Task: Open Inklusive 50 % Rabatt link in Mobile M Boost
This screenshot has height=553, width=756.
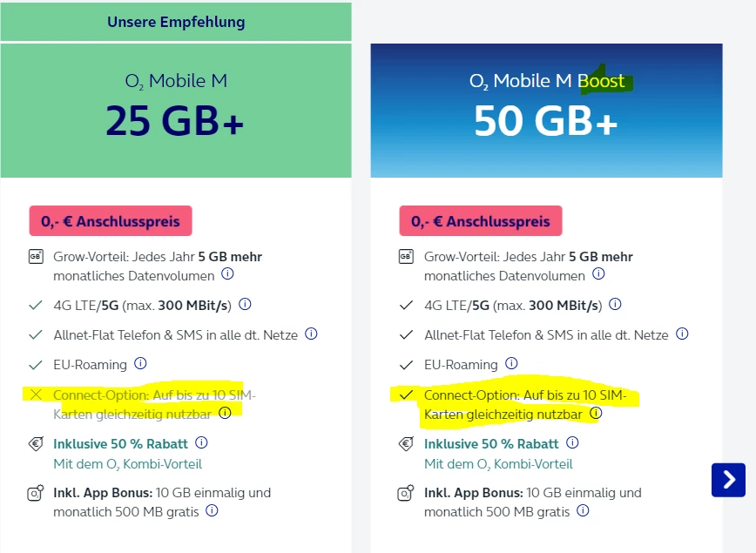Action: (491, 443)
